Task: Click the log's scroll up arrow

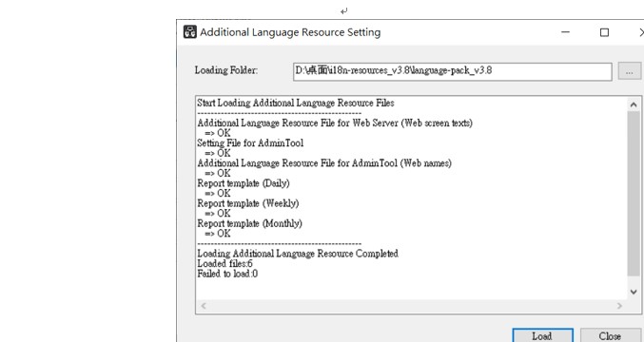Action: click(634, 104)
